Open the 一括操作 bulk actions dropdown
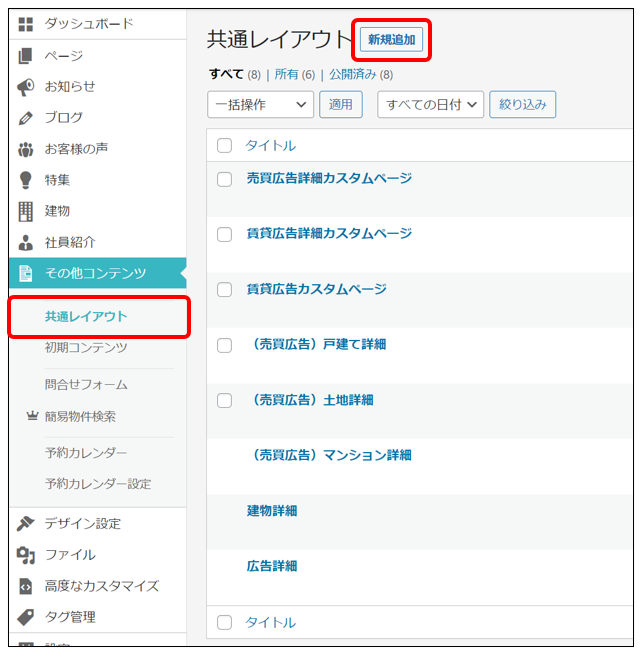The width and height of the screenshot is (643, 657). pos(260,104)
